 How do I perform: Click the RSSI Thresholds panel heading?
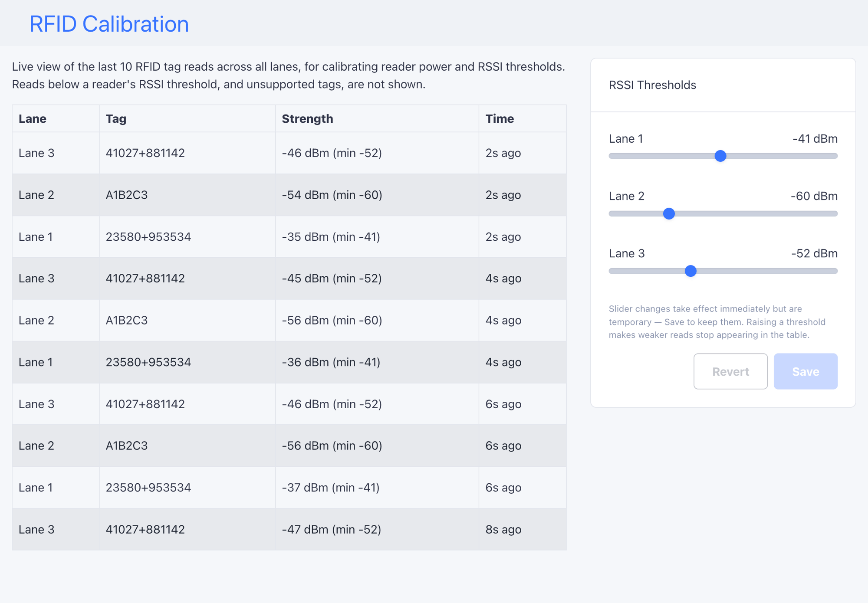[652, 85]
